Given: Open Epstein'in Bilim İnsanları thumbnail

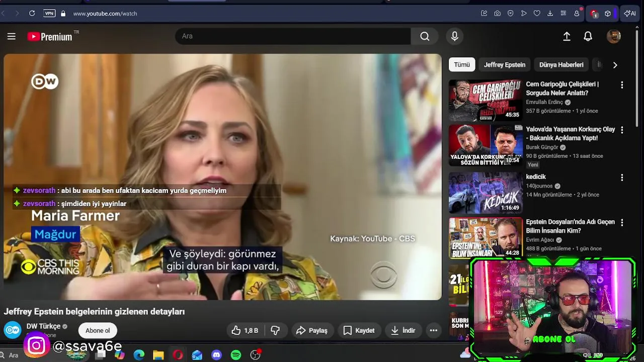Looking at the screenshot, I should pyautogui.click(x=486, y=238).
